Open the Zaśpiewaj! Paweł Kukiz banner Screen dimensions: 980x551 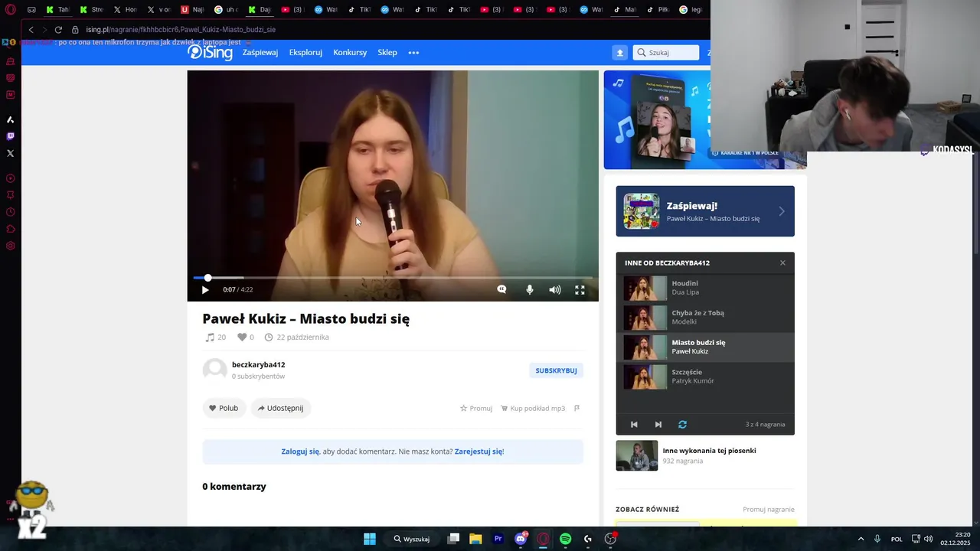pyautogui.click(x=705, y=211)
